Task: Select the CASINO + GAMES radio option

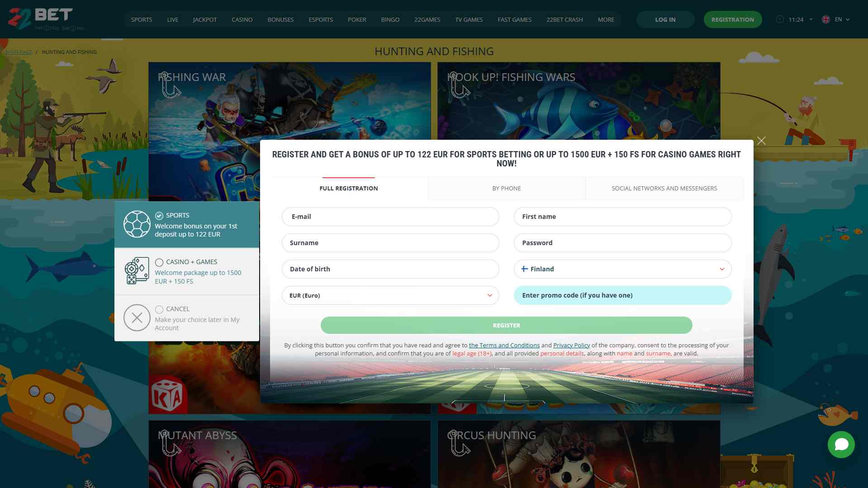Action: pos(159,262)
